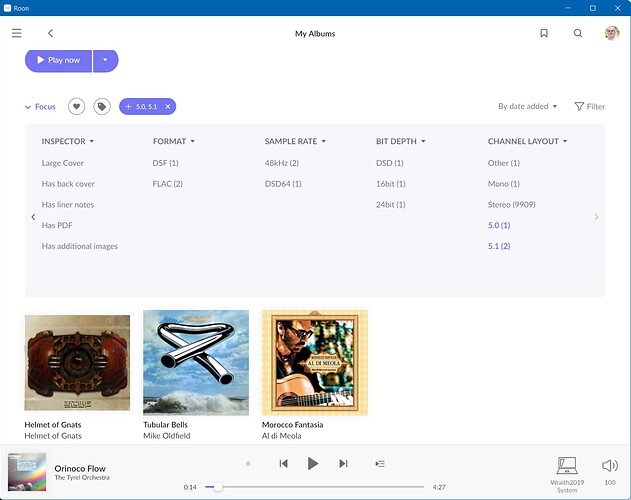Open Tubular Bells album cover

[x=196, y=363]
